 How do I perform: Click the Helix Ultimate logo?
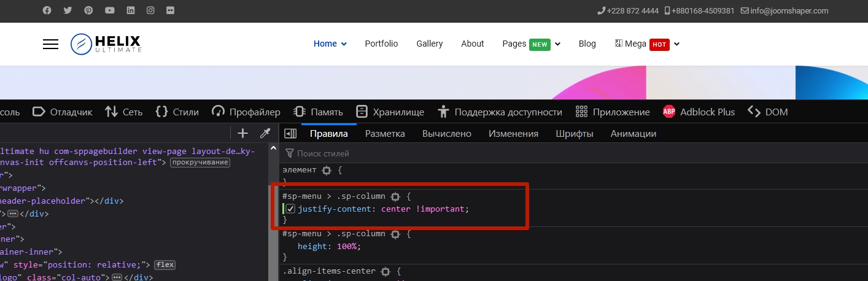pyautogui.click(x=106, y=44)
